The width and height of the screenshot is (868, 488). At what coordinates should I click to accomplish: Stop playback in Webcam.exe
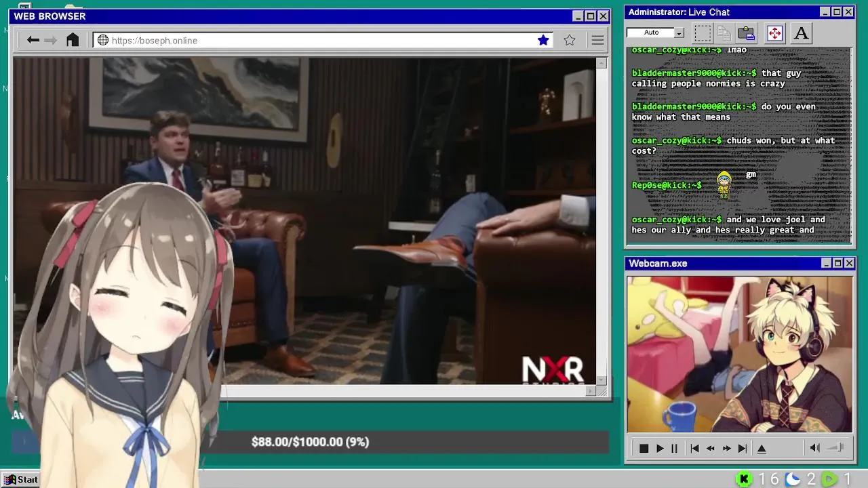click(644, 448)
